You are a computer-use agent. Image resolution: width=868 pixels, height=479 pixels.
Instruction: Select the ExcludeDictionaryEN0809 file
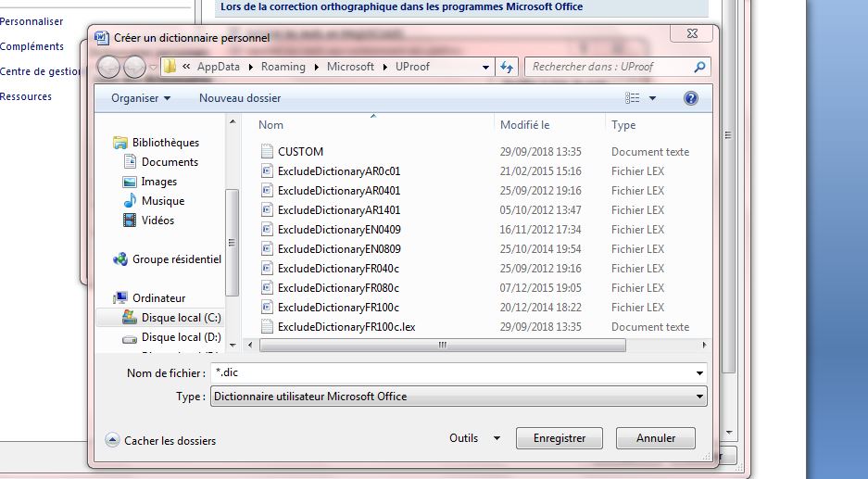tap(339, 248)
